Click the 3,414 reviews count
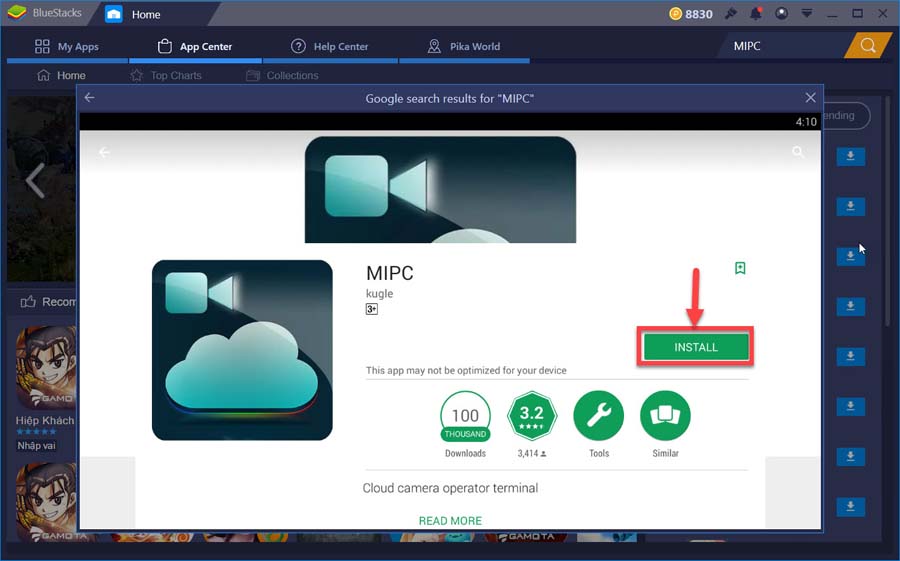The width and height of the screenshot is (900, 561). point(532,453)
